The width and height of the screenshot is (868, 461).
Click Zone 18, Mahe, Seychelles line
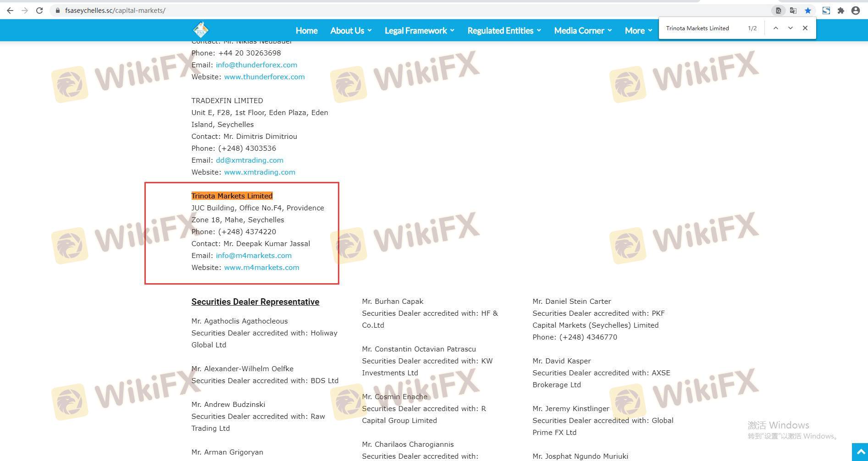click(x=238, y=220)
